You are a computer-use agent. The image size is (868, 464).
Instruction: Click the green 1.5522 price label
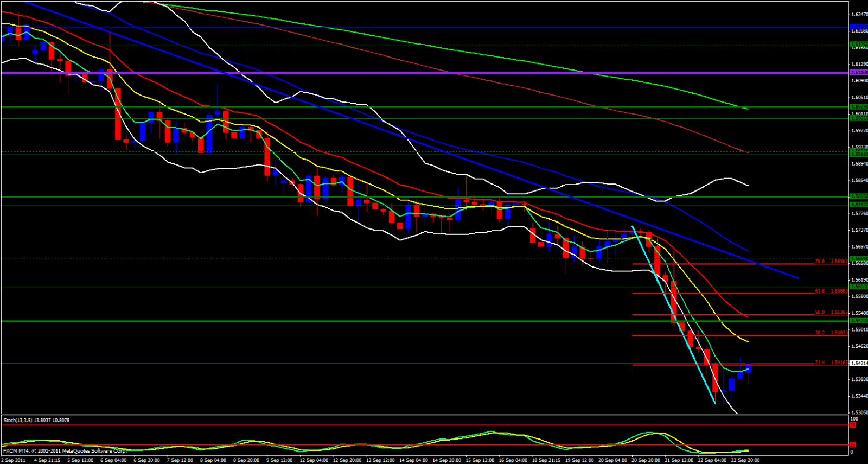pos(858,321)
